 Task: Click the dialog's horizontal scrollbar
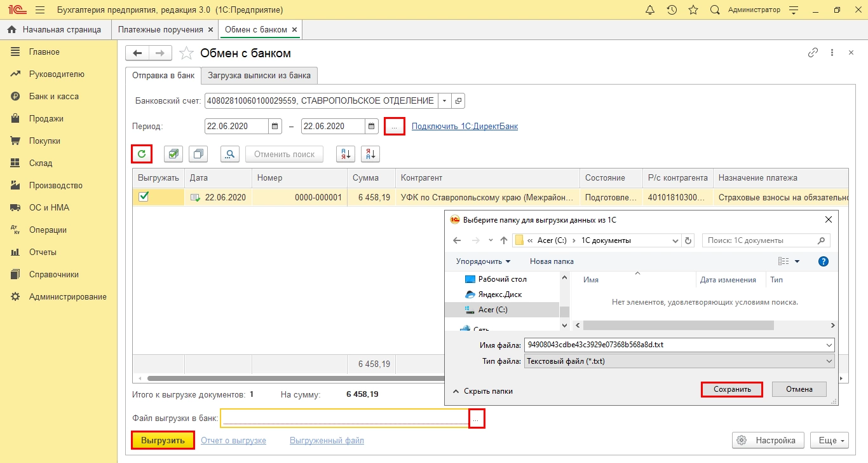pos(678,325)
